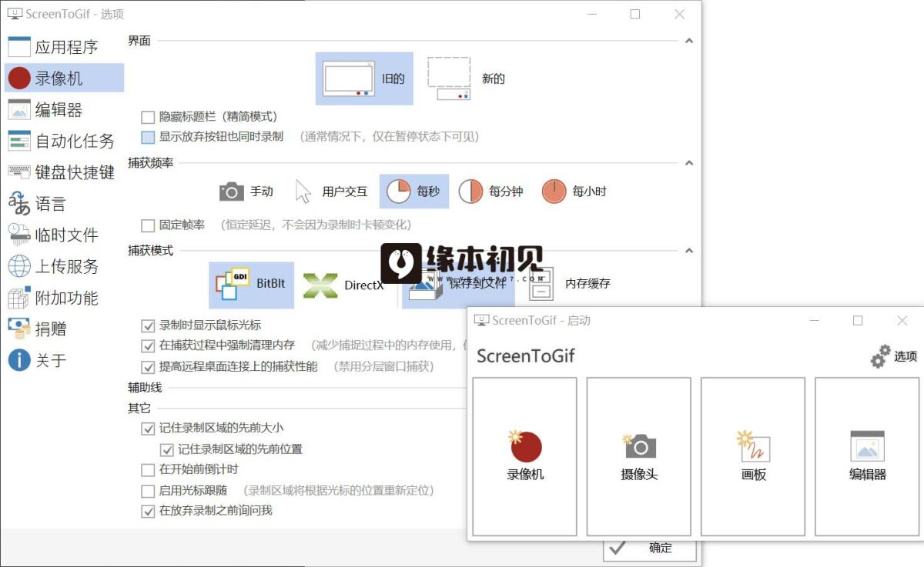Enable 隐藏标题栏 (精简模式)

tap(148, 117)
